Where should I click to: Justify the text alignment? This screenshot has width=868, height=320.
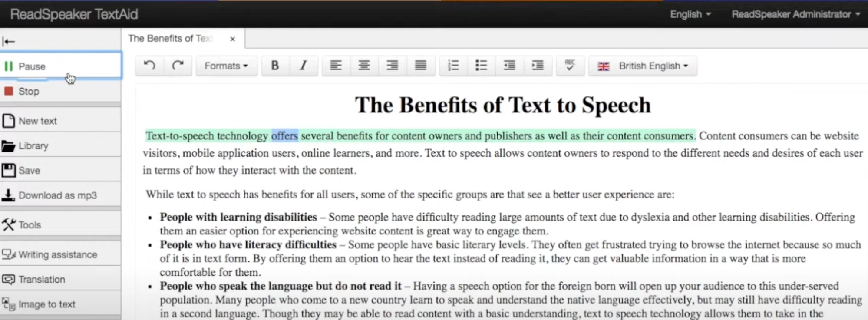click(420, 66)
